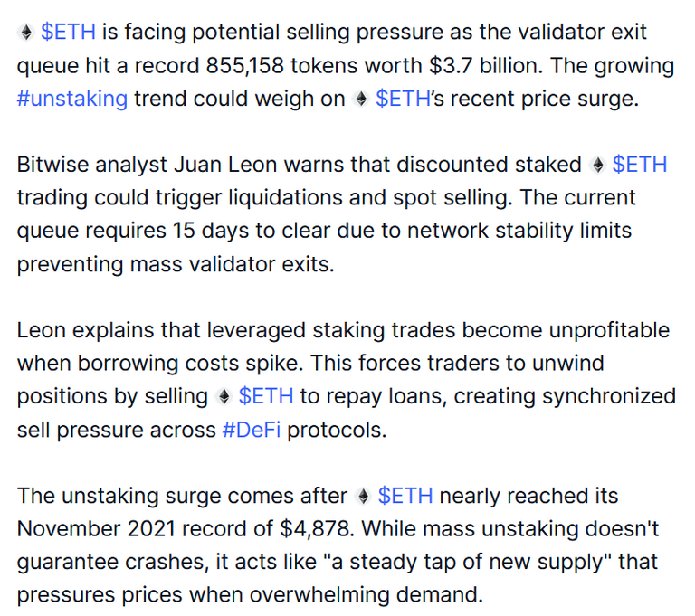Click the "15 days" text
The image size is (695, 616).
[x=211, y=231]
